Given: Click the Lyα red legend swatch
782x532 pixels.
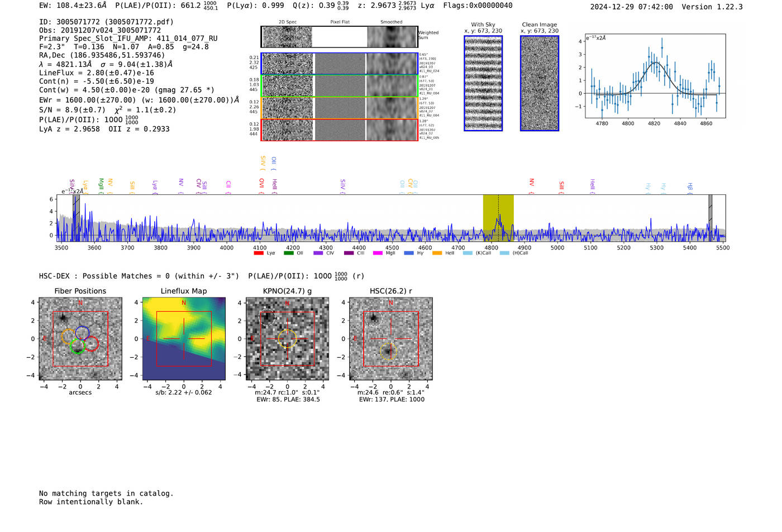Looking at the screenshot, I should click(259, 253).
